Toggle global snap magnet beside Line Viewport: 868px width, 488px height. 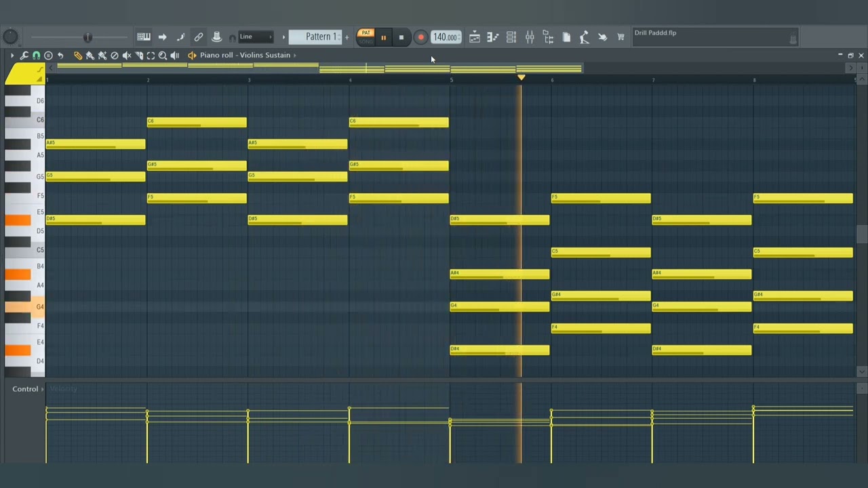pos(233,38)
